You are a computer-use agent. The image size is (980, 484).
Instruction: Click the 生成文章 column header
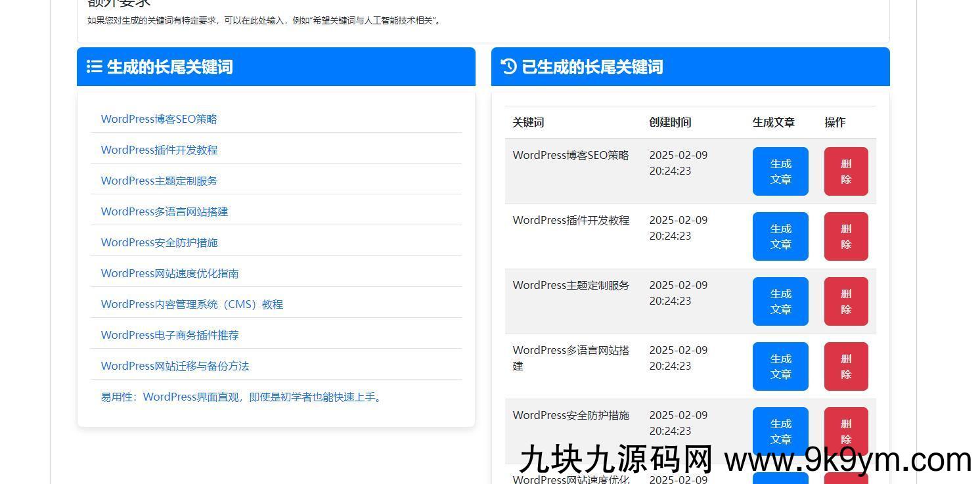[774, 122]
